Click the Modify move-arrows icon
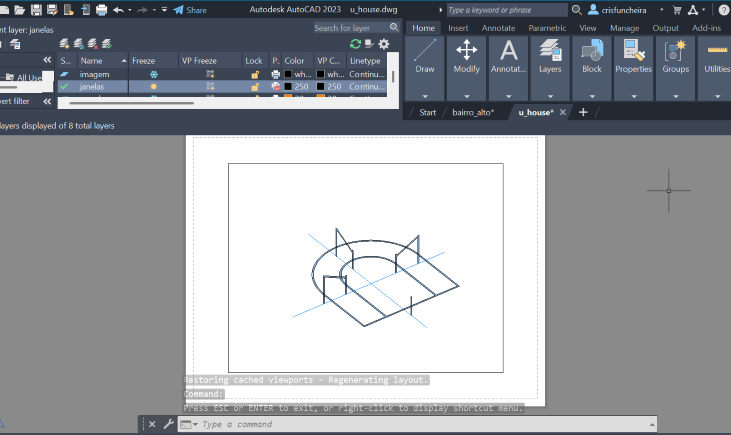 (467, 50)
